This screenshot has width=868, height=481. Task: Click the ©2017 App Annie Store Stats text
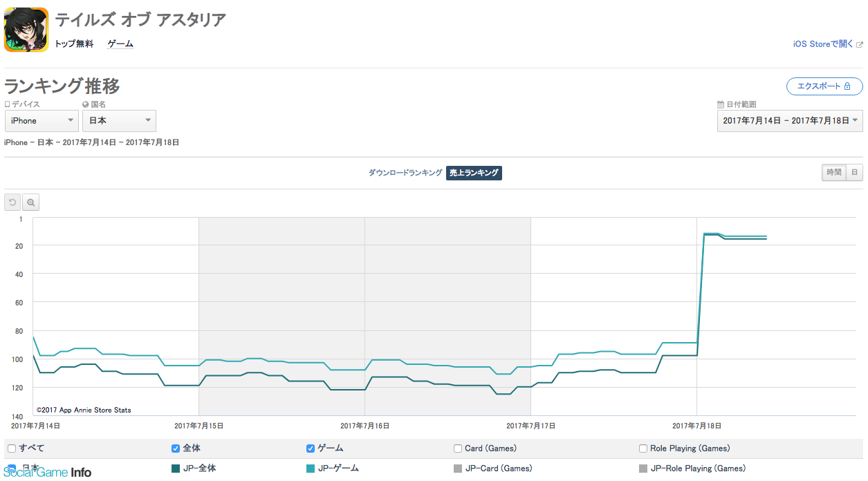[x=84, y=410]
